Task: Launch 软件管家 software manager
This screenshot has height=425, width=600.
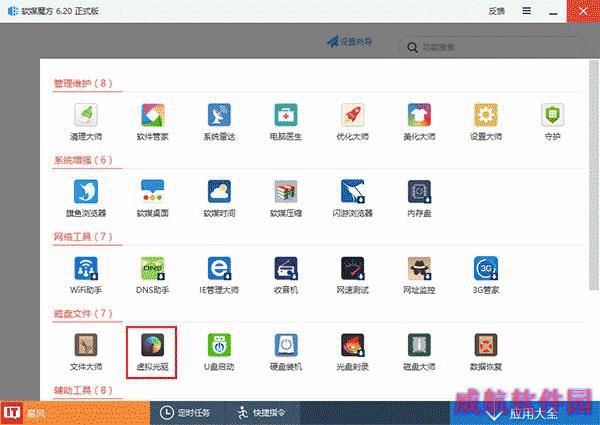Action: [x=153, y=115]
